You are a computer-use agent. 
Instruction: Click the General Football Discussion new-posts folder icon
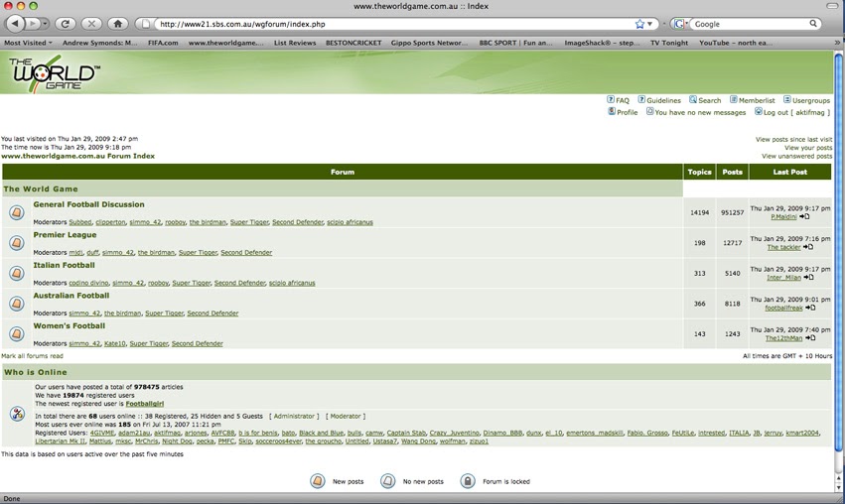pyautogui.click(x=17, y=212)
